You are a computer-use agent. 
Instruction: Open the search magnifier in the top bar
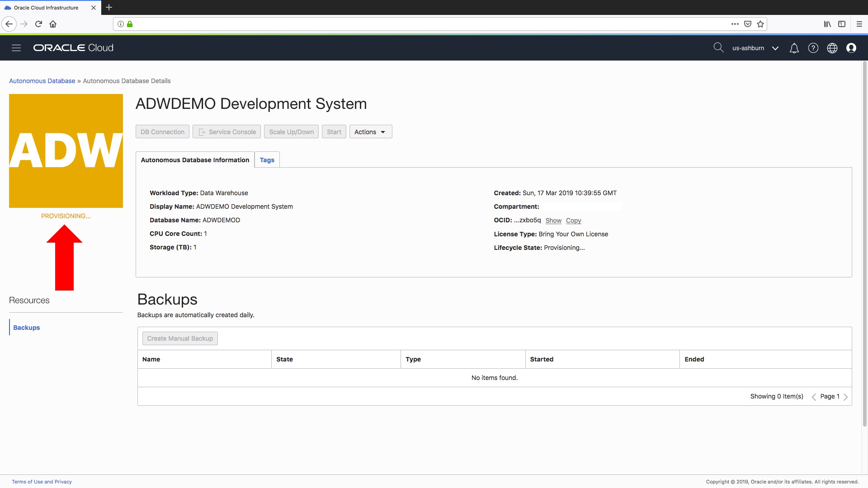pos(718,47)
